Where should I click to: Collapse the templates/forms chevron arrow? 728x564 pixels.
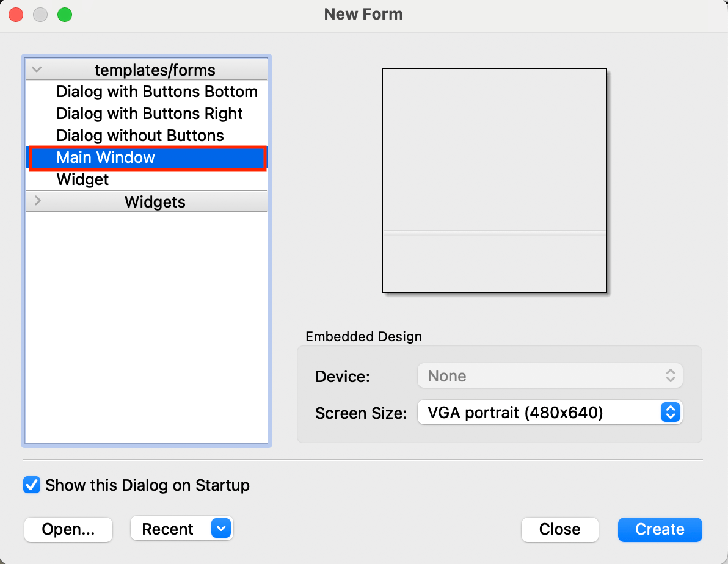pyautogui.click(x=37, y=70)
